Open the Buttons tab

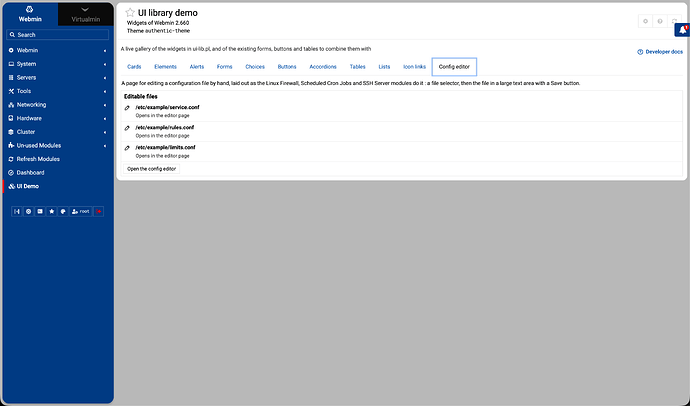(287, 67)
